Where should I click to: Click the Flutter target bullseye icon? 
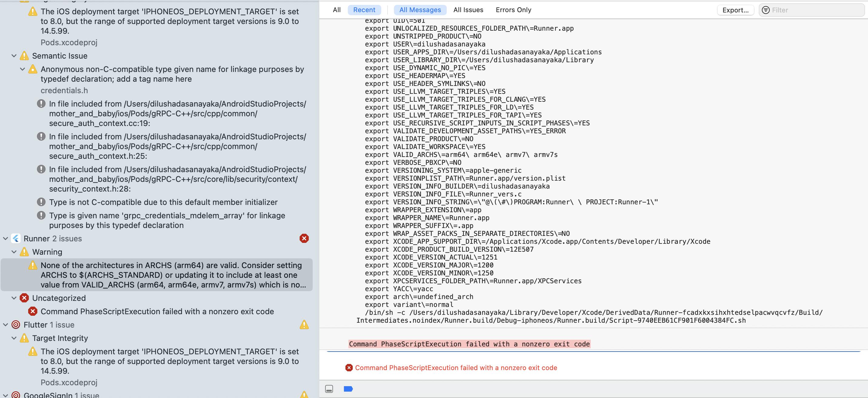[16, 325]
